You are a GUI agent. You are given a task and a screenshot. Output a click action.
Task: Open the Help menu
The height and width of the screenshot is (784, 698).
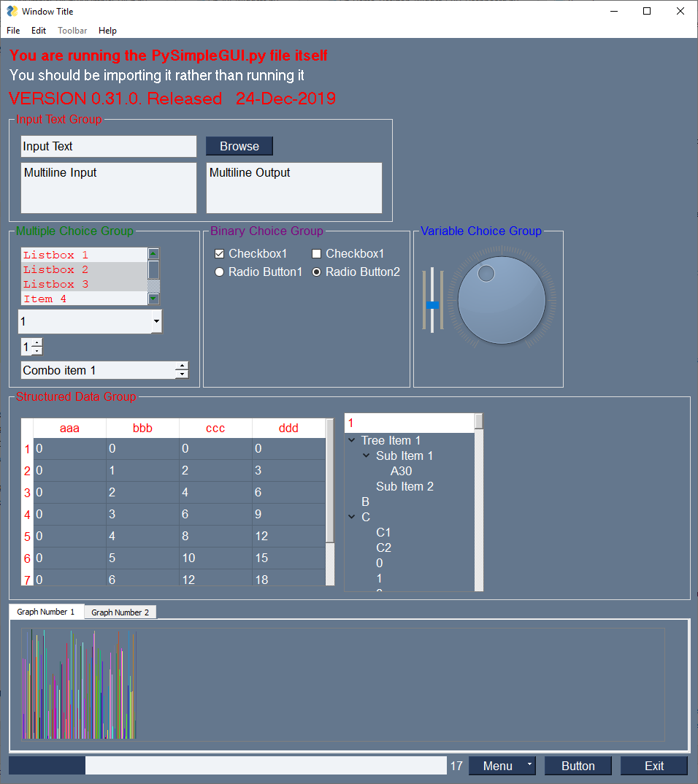[x=107, y=31]
